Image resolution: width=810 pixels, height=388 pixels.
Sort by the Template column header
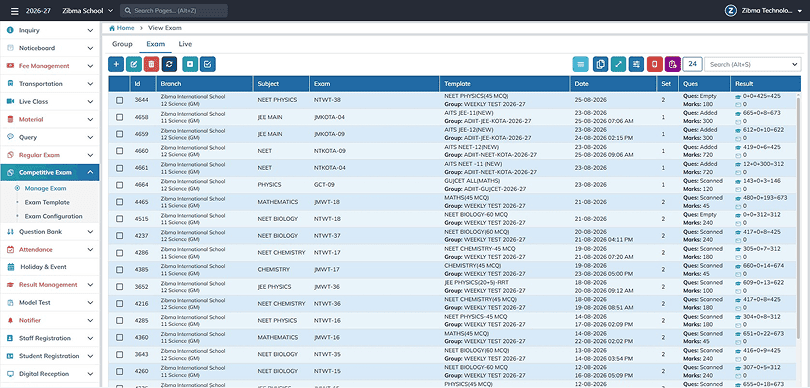(x=505, y=84)
